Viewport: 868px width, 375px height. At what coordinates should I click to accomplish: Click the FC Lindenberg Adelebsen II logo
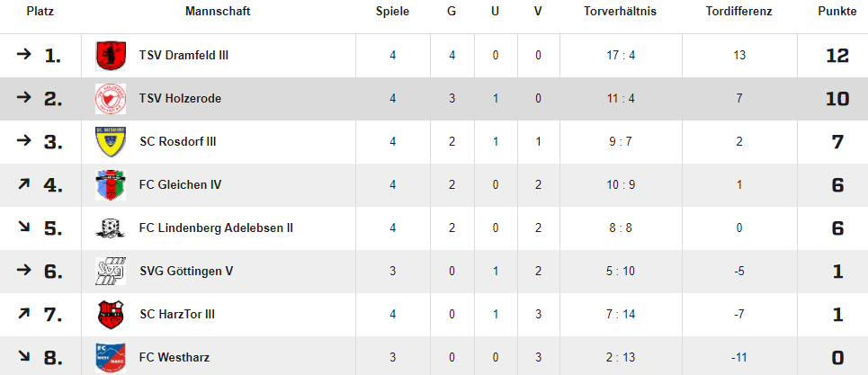[111, 228]
